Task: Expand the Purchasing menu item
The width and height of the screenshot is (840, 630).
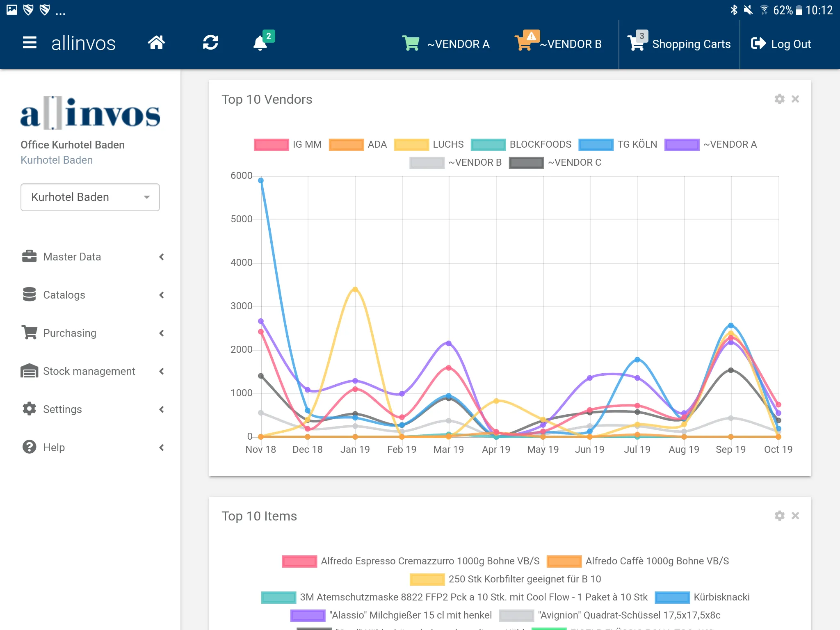Action: [x=94, y=332]
